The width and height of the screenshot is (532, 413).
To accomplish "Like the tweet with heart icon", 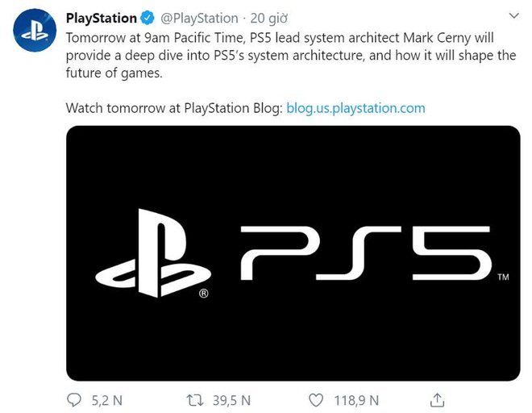I will (316, 400).
